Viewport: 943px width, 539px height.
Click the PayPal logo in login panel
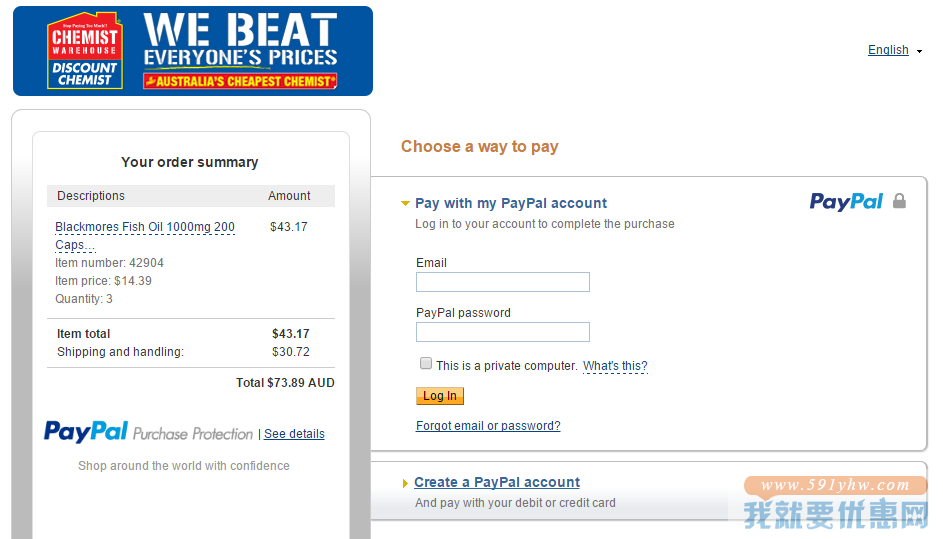click(846, 202)
